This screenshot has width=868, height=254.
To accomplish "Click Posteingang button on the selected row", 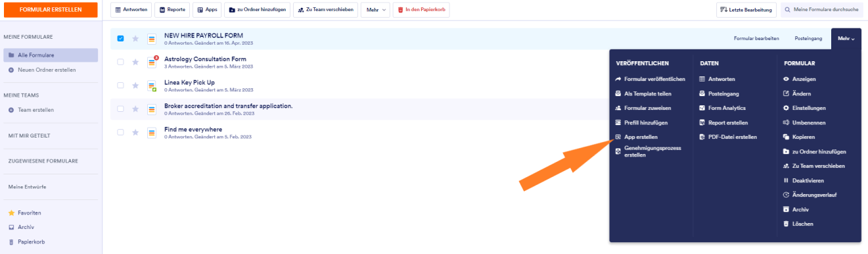I will (x=808, y=39).
